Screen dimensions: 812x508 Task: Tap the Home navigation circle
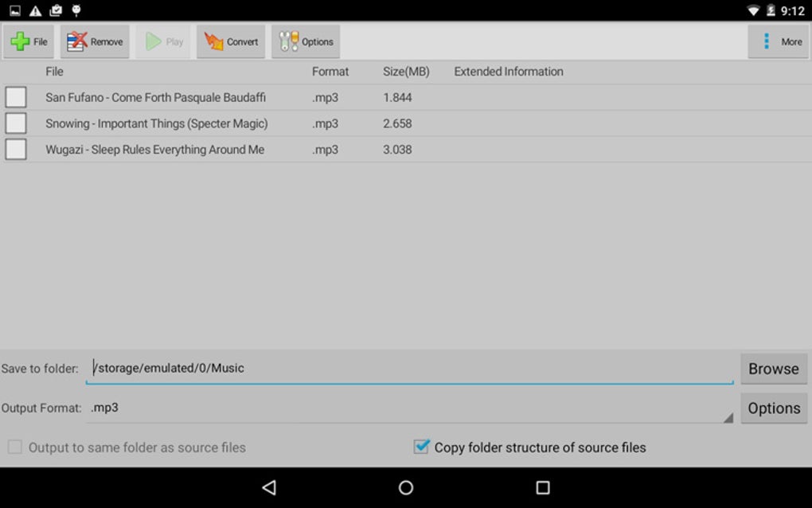406,487
